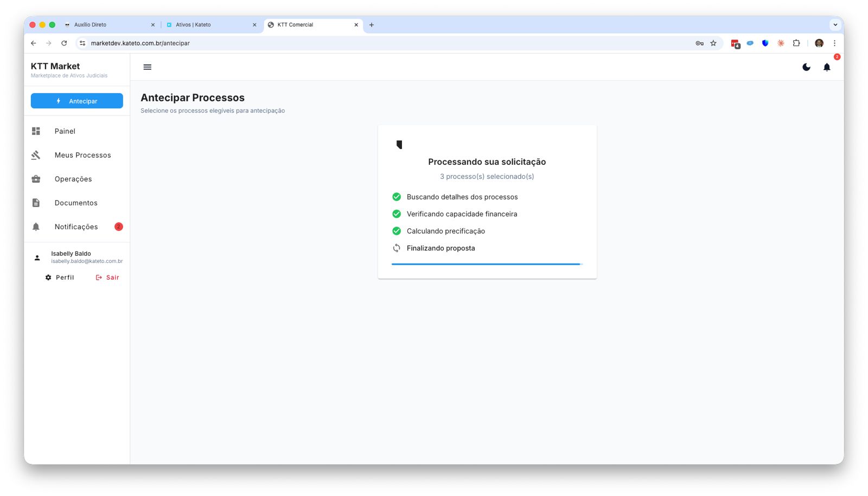
Task: Click the Operações briefcase icon
Action: [x=36, y=179]
